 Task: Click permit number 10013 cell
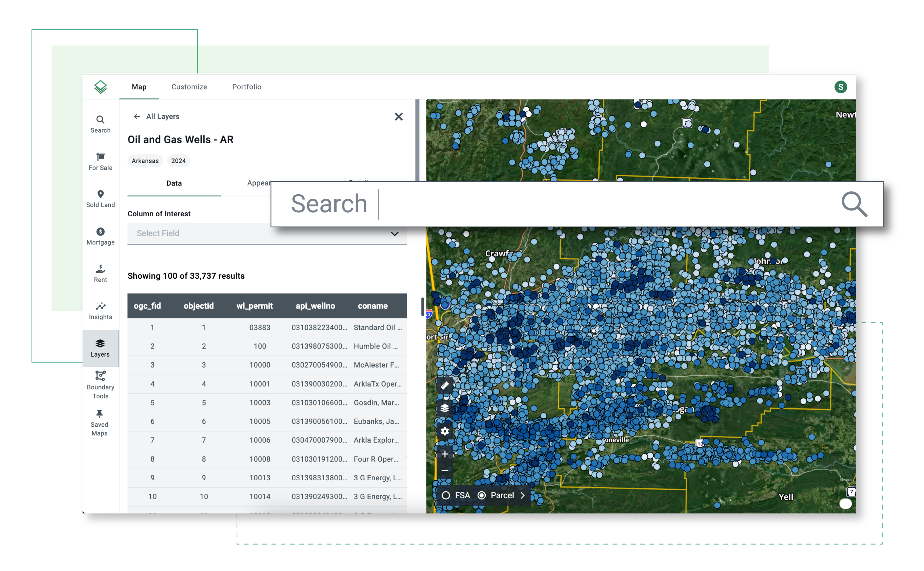(x=260, y=478)
